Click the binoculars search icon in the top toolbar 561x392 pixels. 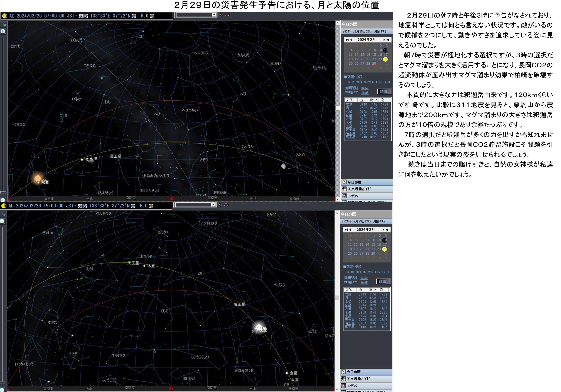[x=221, y=15]
